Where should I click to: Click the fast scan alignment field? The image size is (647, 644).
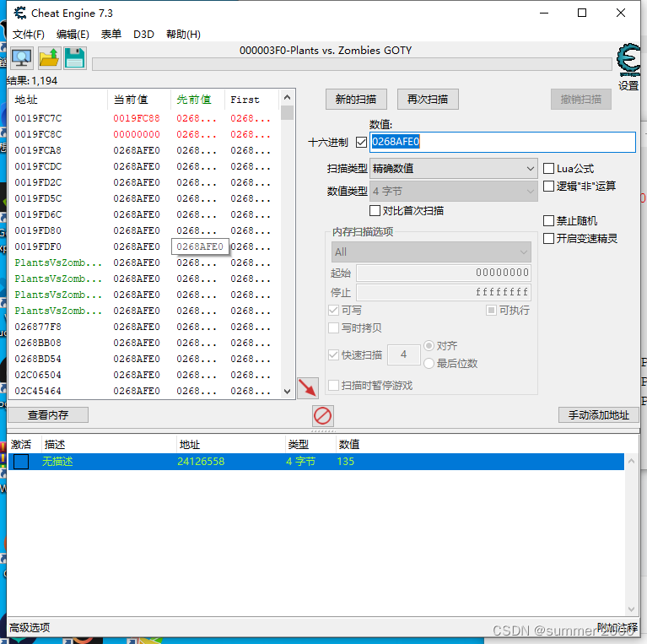point(403,354)
